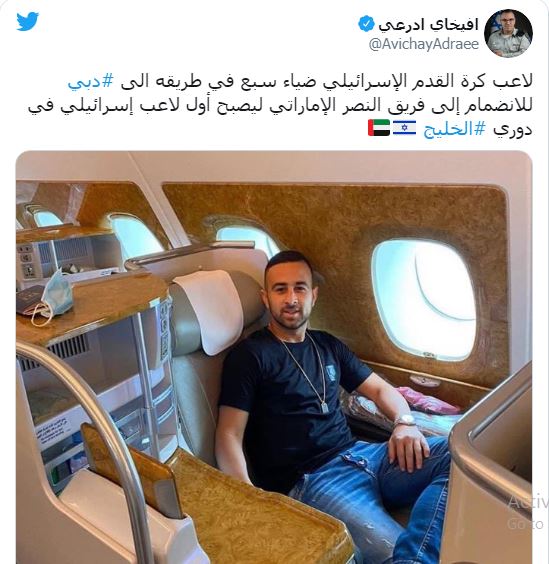Open the display name افيخاي ادرعي
Screen dimensions: 549x564
428,24
